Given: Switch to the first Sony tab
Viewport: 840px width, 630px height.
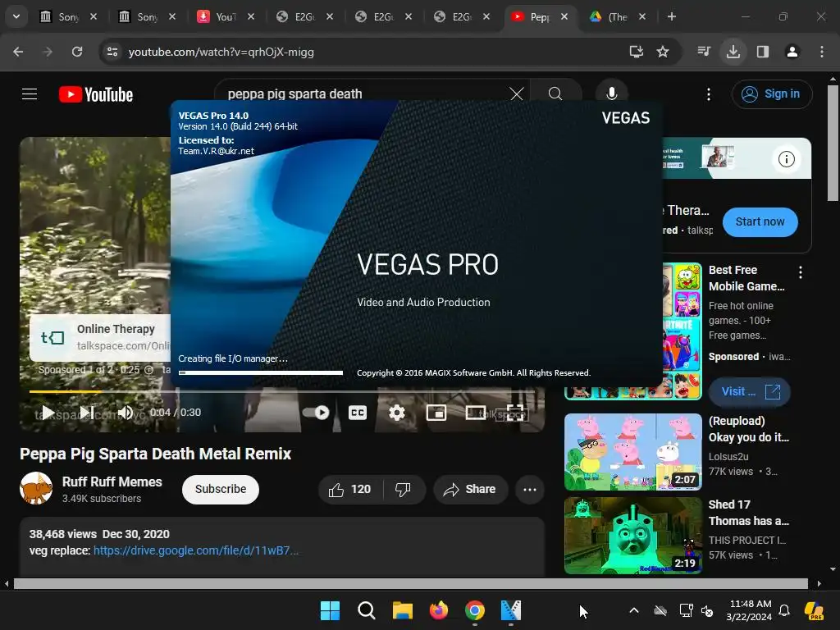Looking at the screenshot, I should [x=60, y=16].
